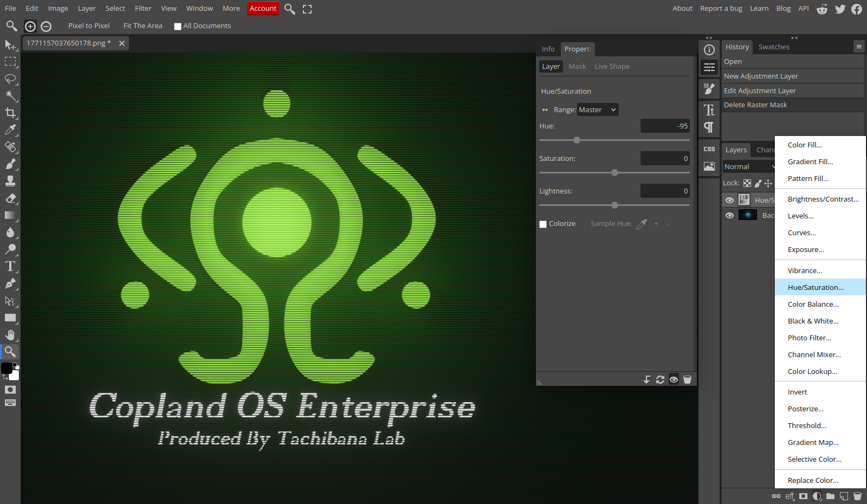Open the Character panel icon
This screenshot has height=504, width=867.
pos(709,110)
